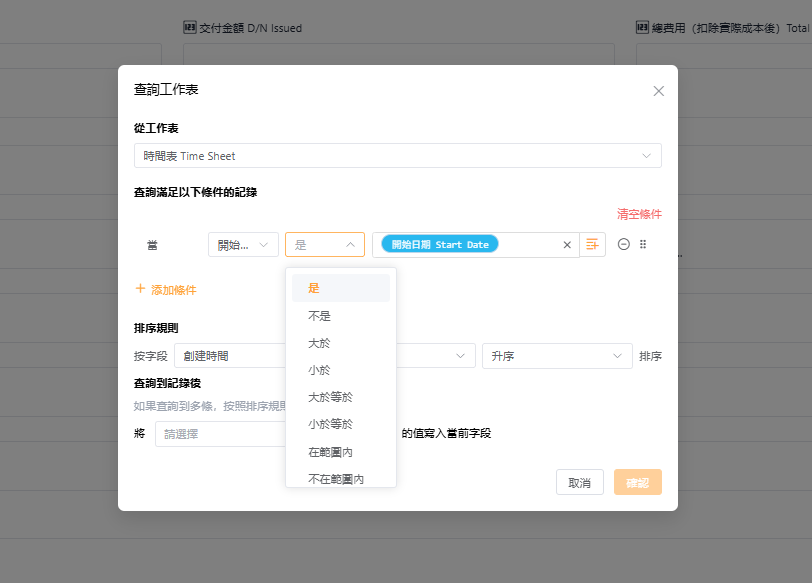This screenshot has height=583, width=812.
Task: Select 不是 from the operator list
Action: [x=320, y=316]
